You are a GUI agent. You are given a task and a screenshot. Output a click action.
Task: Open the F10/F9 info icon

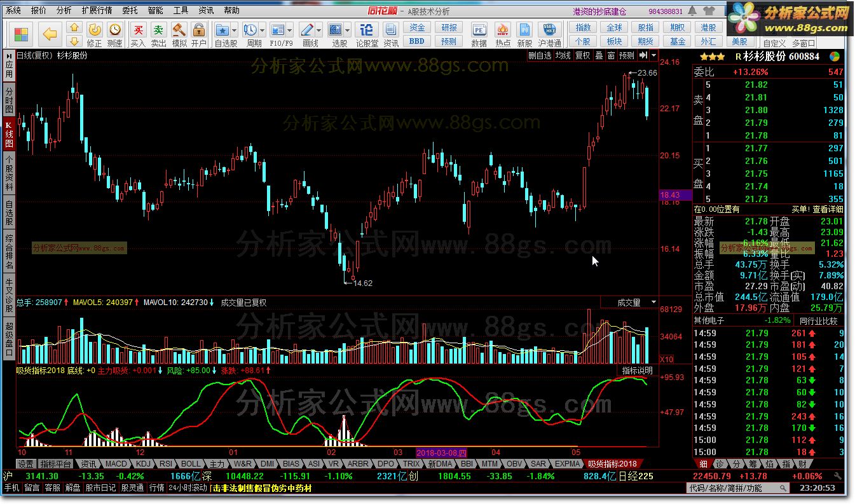278,30
